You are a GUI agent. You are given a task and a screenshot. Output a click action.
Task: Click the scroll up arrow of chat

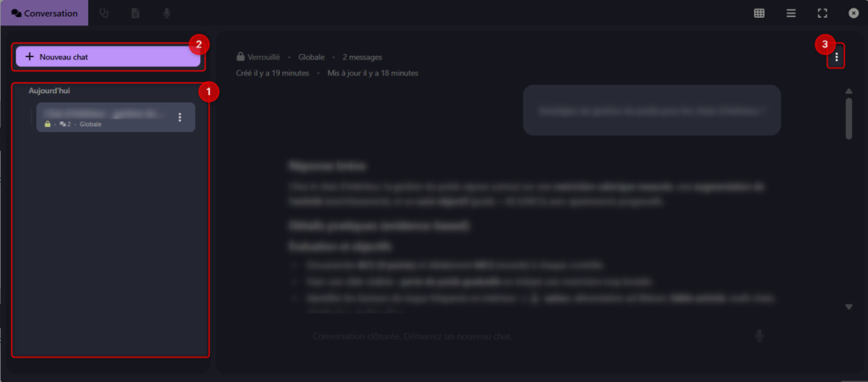tap(849, 91)
